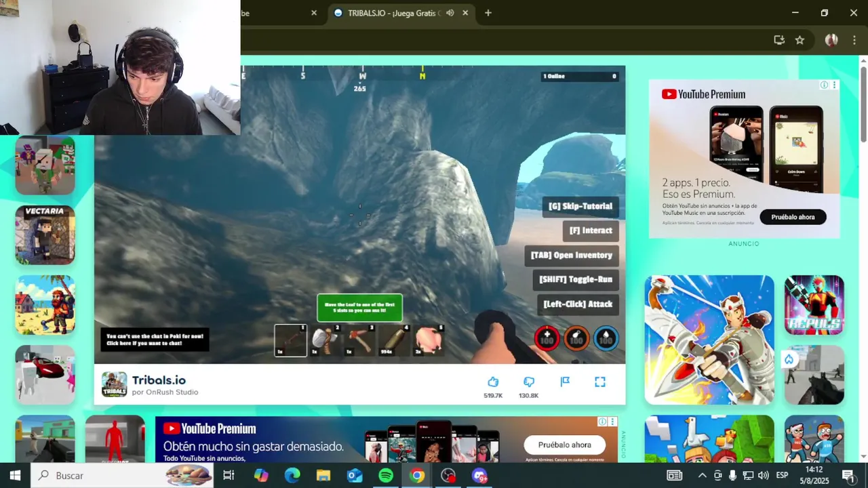Open volume control in system tray
Image resolution: width=868 pixels, height=488 pixels.
point(764,476)
